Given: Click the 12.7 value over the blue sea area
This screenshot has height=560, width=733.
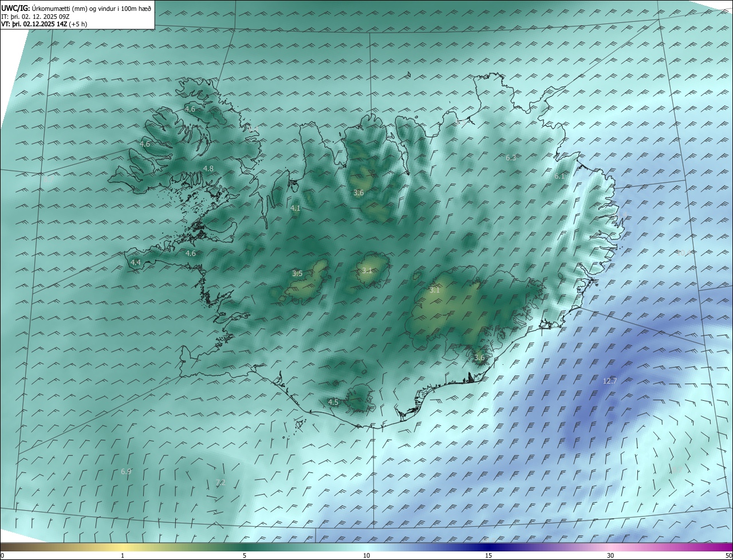Looking at the screenshot, I should 610,381.
